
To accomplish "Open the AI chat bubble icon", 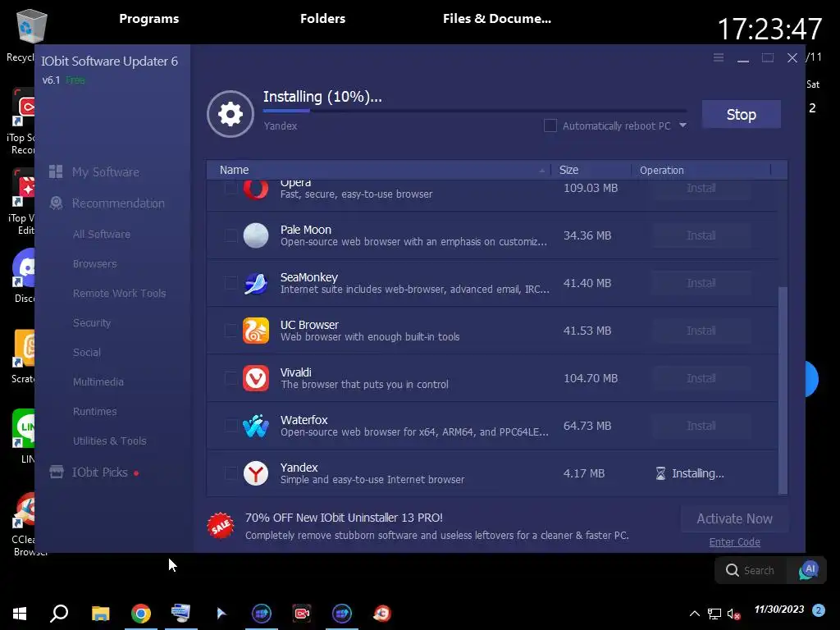I will (x=808, y=570).
